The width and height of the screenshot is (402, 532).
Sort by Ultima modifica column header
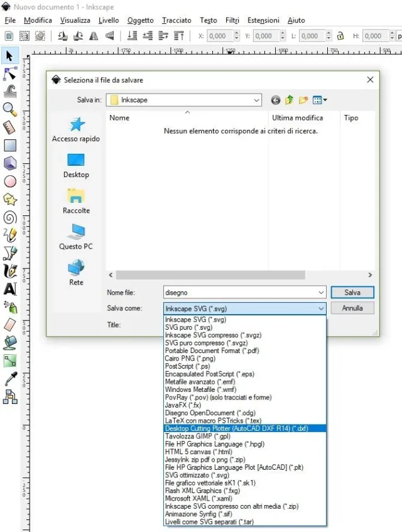[304, 117]
